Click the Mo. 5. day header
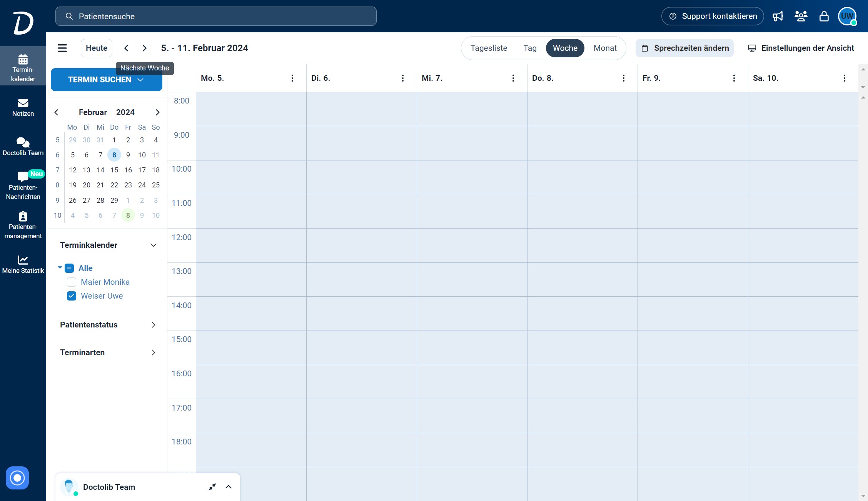Viewport: 868px width, 501px height. coord(212,78)
